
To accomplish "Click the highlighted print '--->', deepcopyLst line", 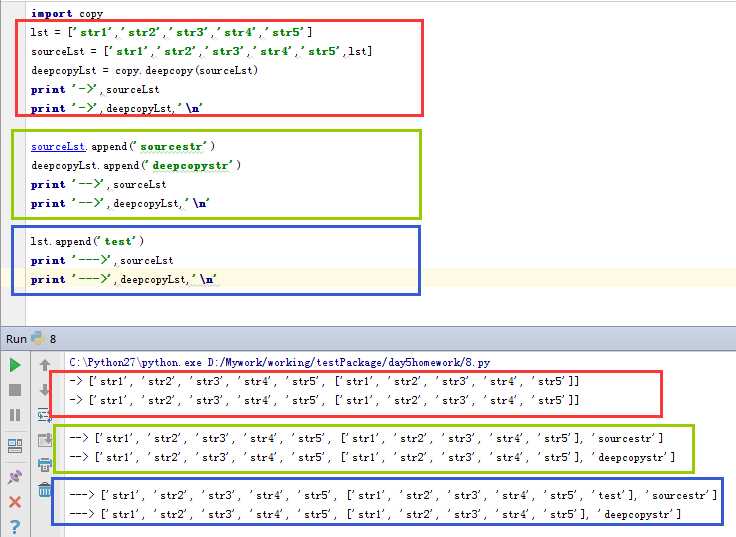I will [124, 279].
